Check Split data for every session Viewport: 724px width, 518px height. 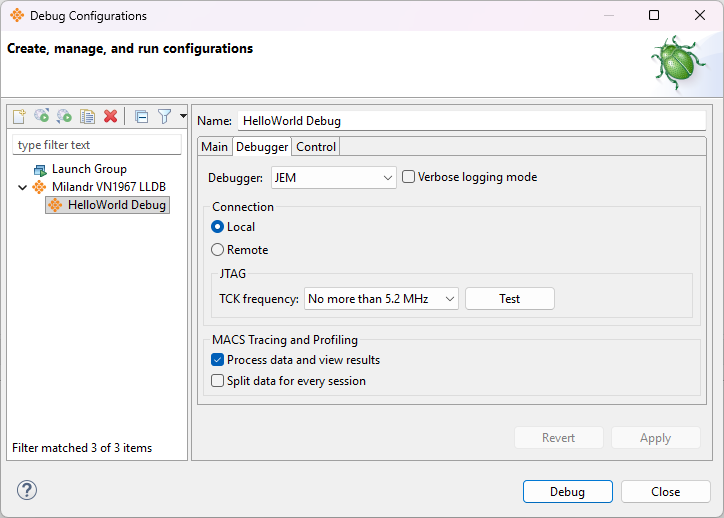pos(218,381)
